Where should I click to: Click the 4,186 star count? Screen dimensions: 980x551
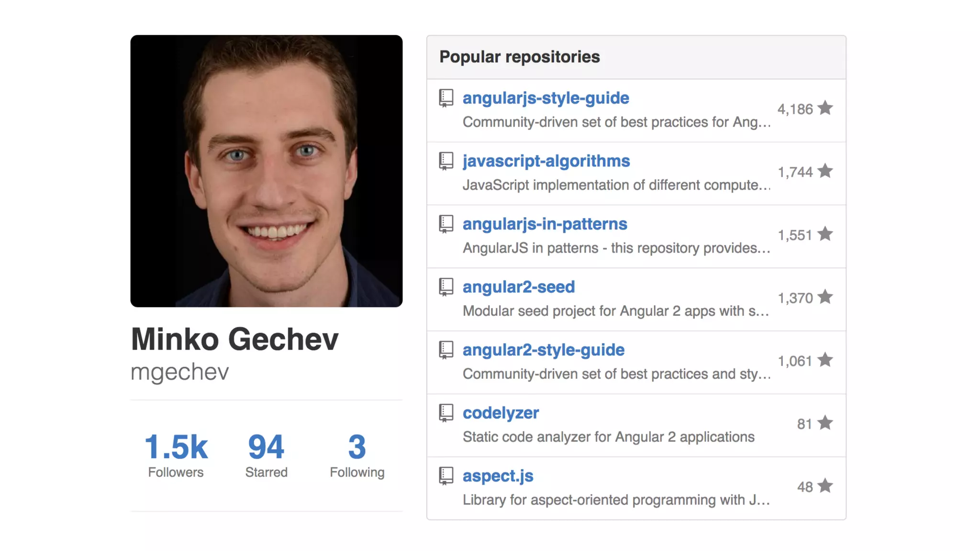click(795, 110)
